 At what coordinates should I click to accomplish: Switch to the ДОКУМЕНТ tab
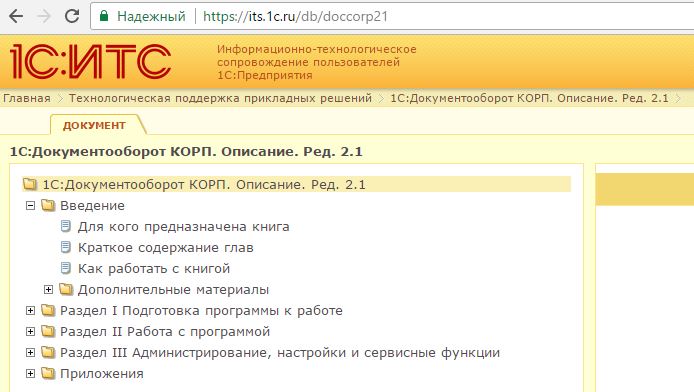tap(94, 125)
